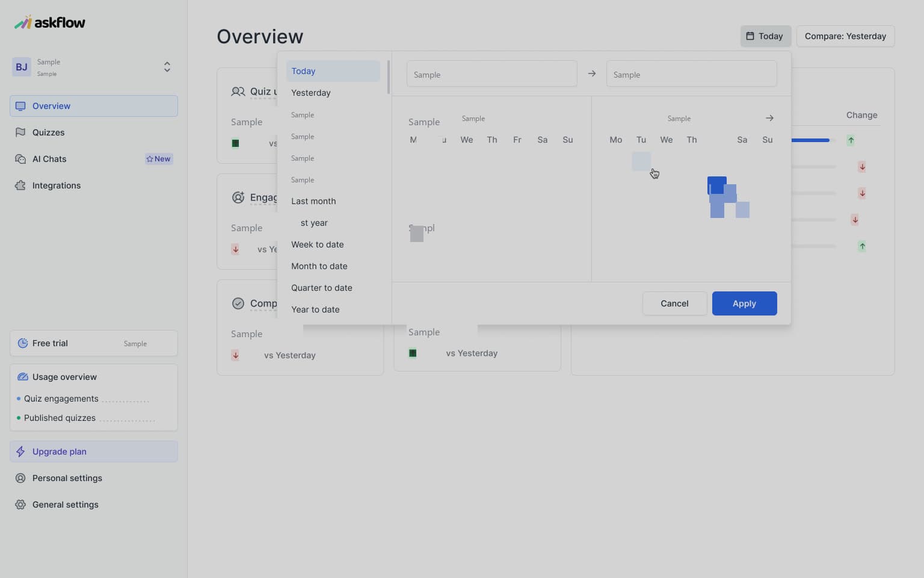Choose Quarter to date preset

point(333,288)
